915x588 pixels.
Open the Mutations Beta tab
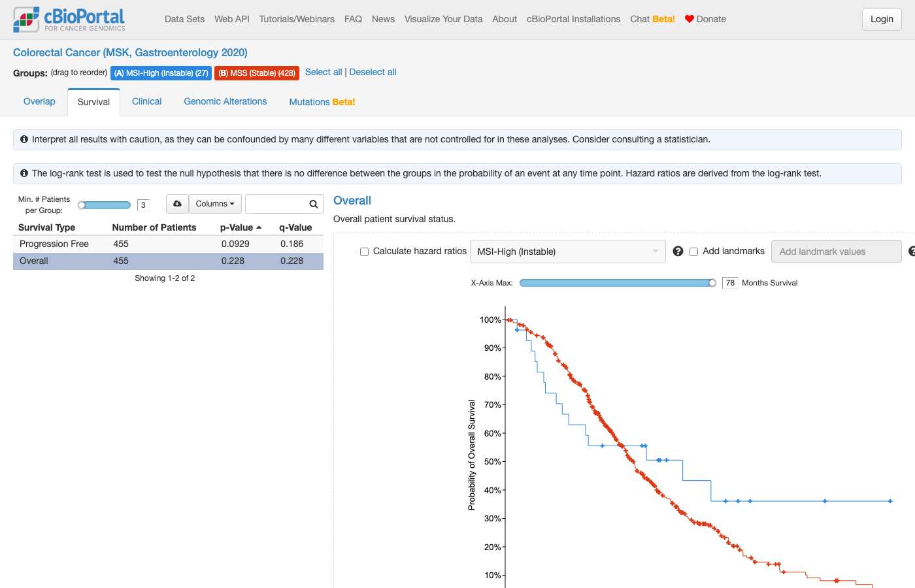coord(322,102)
